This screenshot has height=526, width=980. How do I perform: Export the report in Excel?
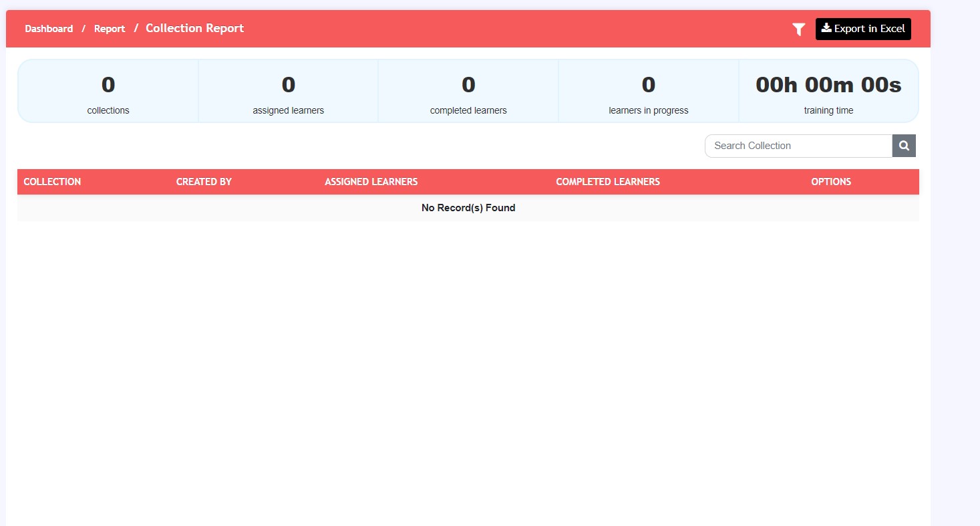point(863,29)
